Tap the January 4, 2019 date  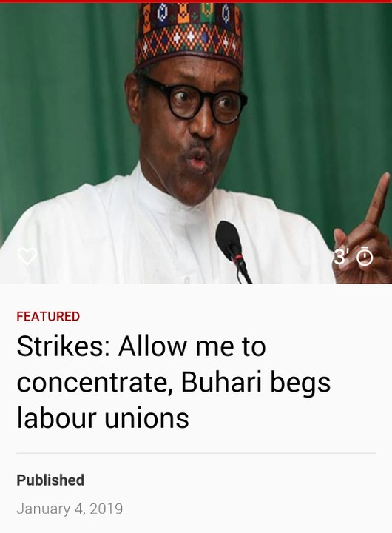tap(70, 509)
